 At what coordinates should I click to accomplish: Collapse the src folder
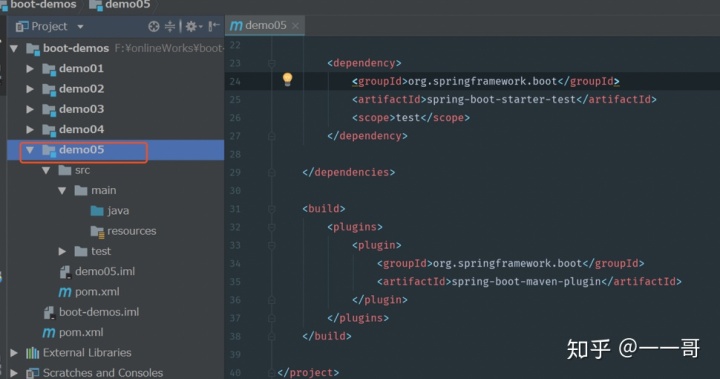46,170
